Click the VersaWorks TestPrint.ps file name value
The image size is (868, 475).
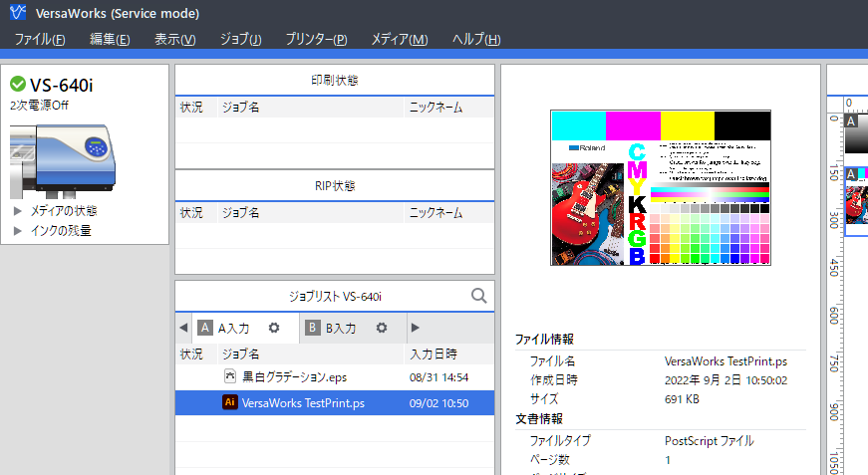[x=725, y=361]
